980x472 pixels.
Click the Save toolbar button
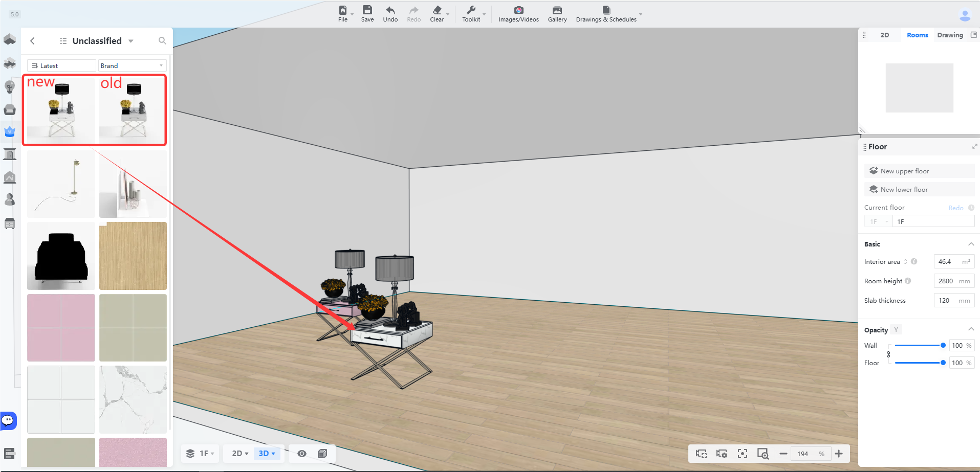(367, 14)
